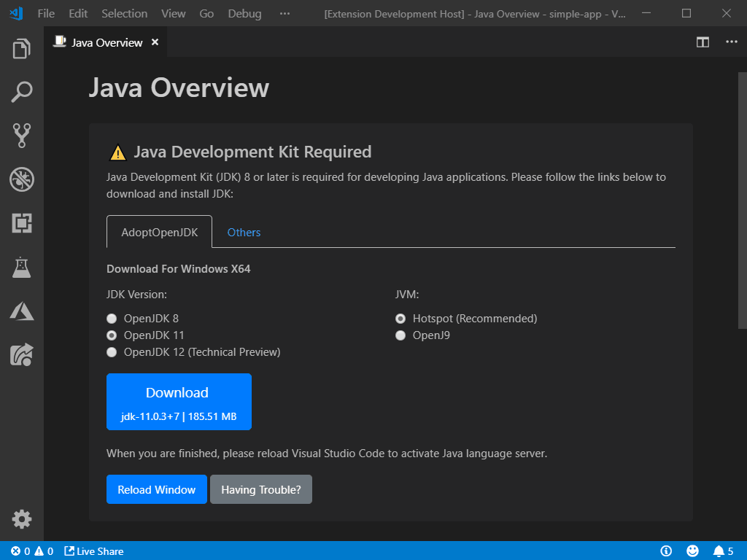Open the Source Control view icon
Viewport: 747px width, 560px height.
point(22,135)
